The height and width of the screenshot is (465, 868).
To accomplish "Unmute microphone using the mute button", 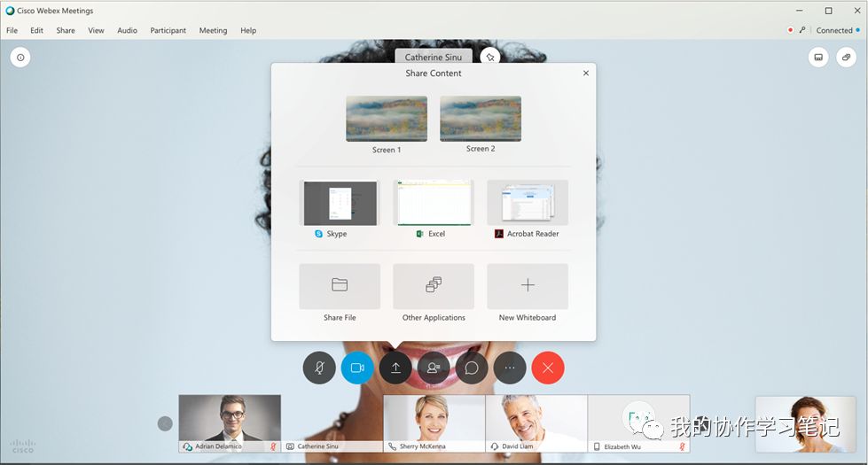I will pyautogui.click(x=319, y=368).
